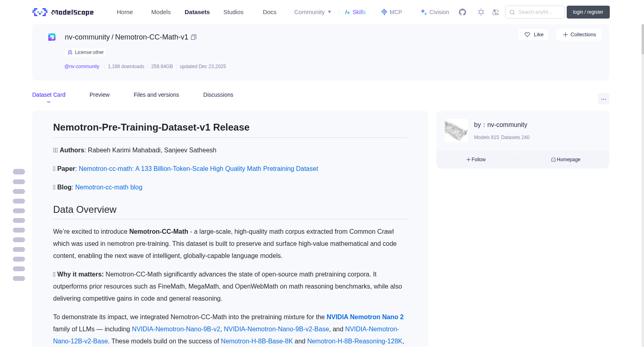Open the Docs navigation item

270,12
